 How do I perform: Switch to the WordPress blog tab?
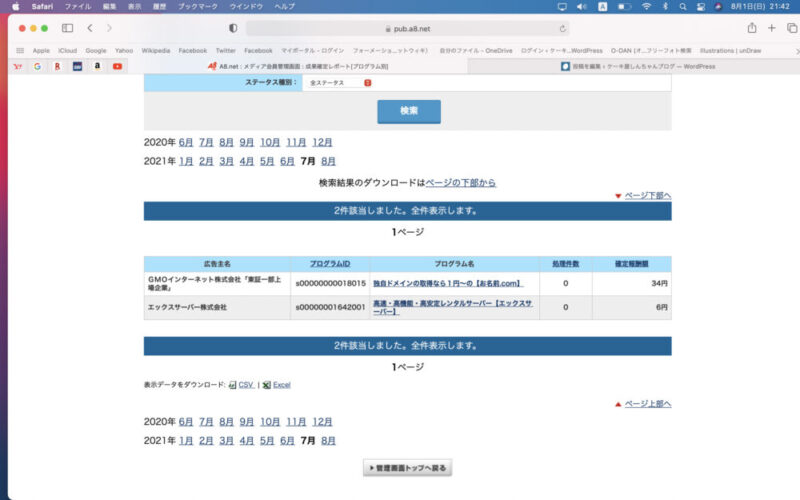638,66
